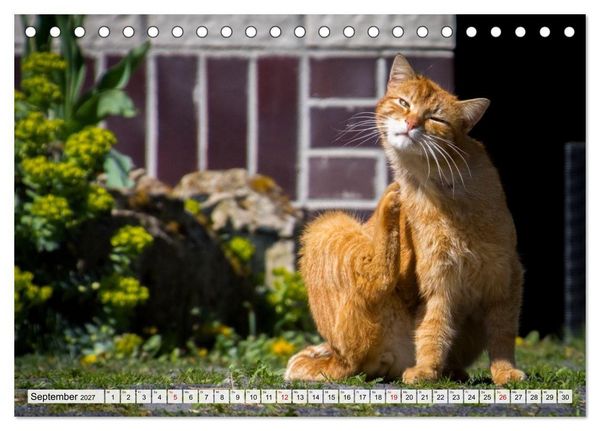The image size is (600, 431).
Task: Select day 25 in the calendar strip
Action: pos(488,397)
